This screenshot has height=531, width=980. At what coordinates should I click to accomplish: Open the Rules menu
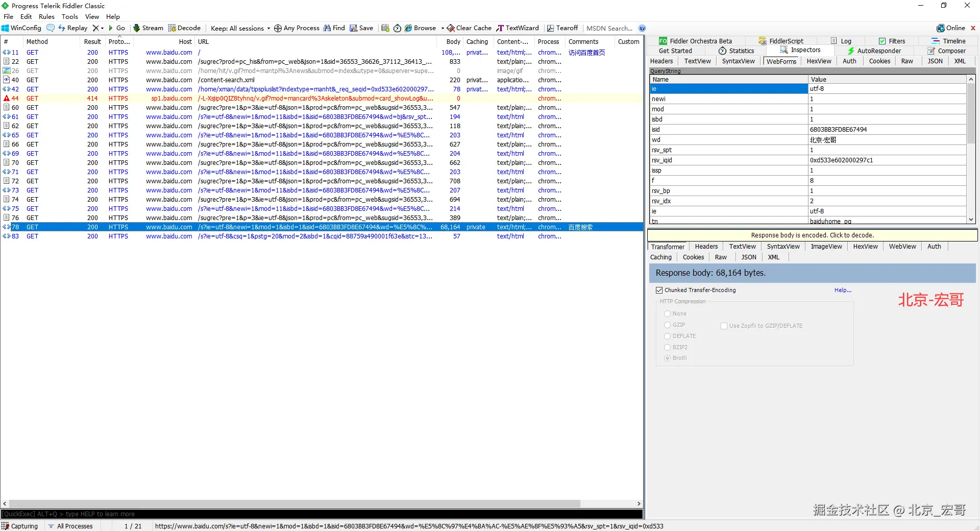(x=46, y=16)
